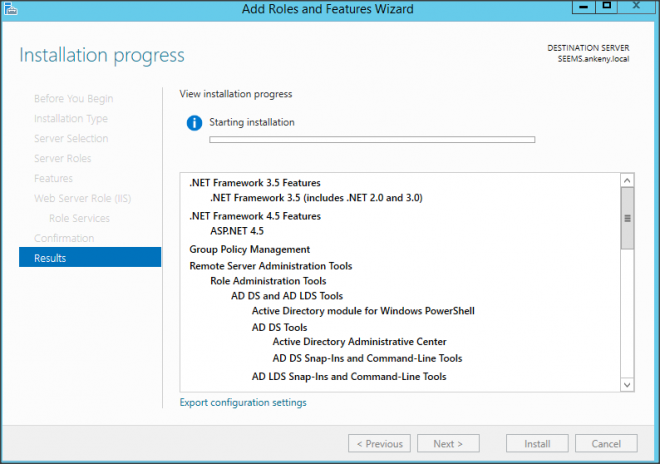The image size is (660, 464).
Task: Click the Next button
Action: pos(447,443)
